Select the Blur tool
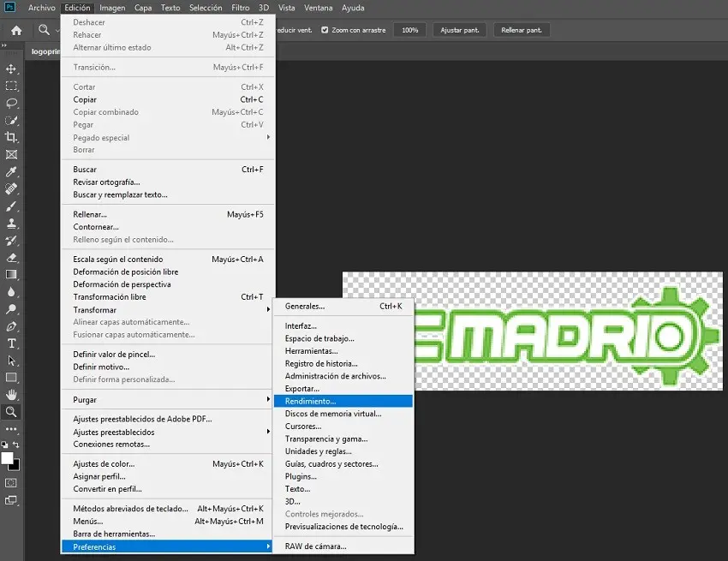Viewport: 728px width, 561px height. [11, 292]
